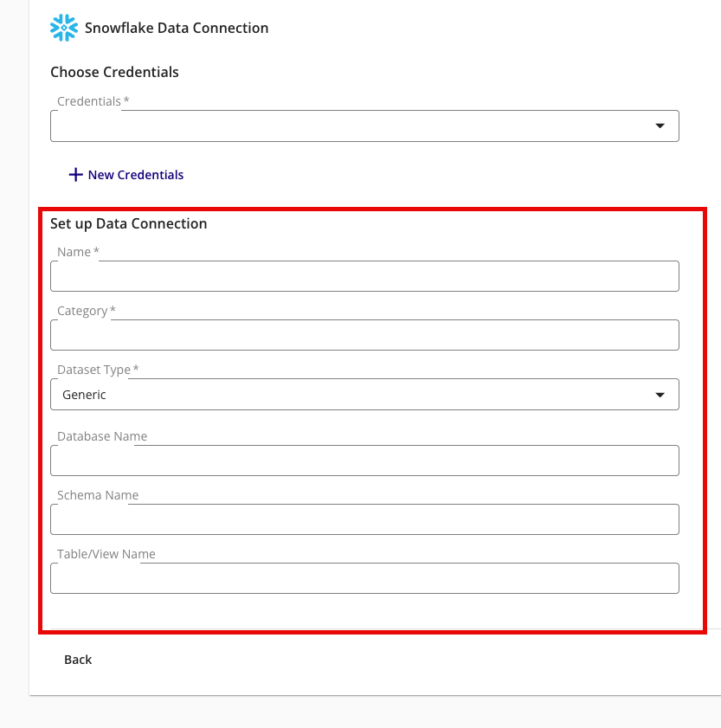The image size is (721, 728).
Task: Focus the Name input field
Action: pyautogui.click(x=364, y=276)
